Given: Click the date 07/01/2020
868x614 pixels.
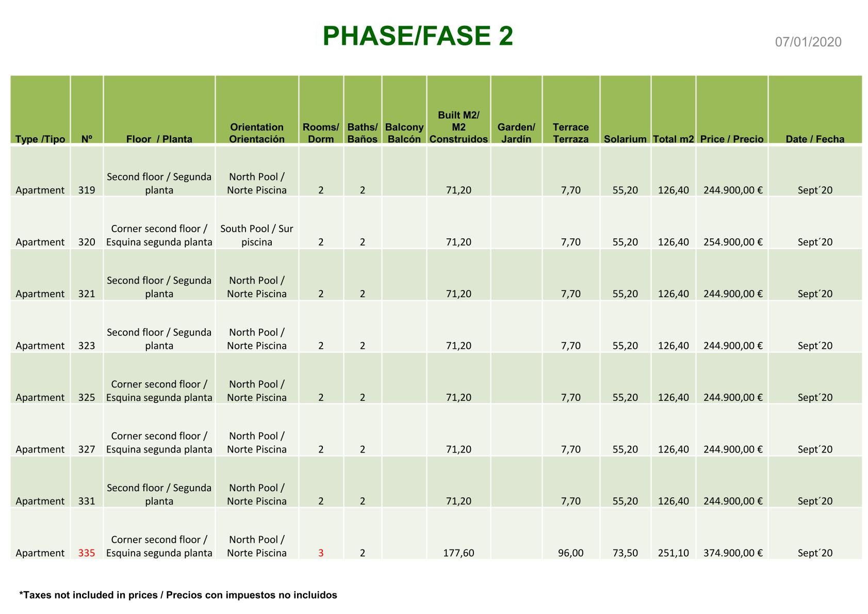Looking at the screenshot, I should [808, 42].
